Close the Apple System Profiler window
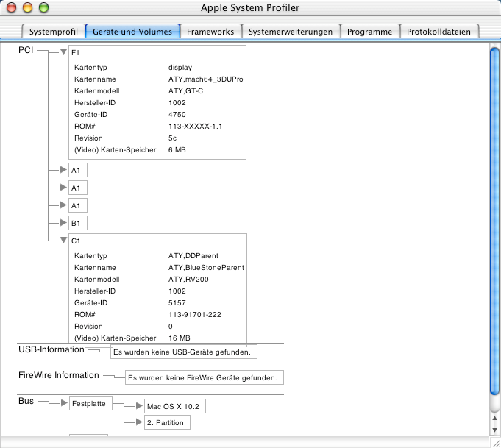The image size is (501, 448). 12,7
